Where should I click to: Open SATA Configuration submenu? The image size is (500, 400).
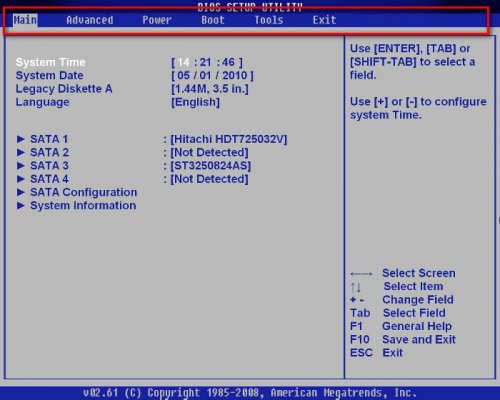click(x=84, y=192)
